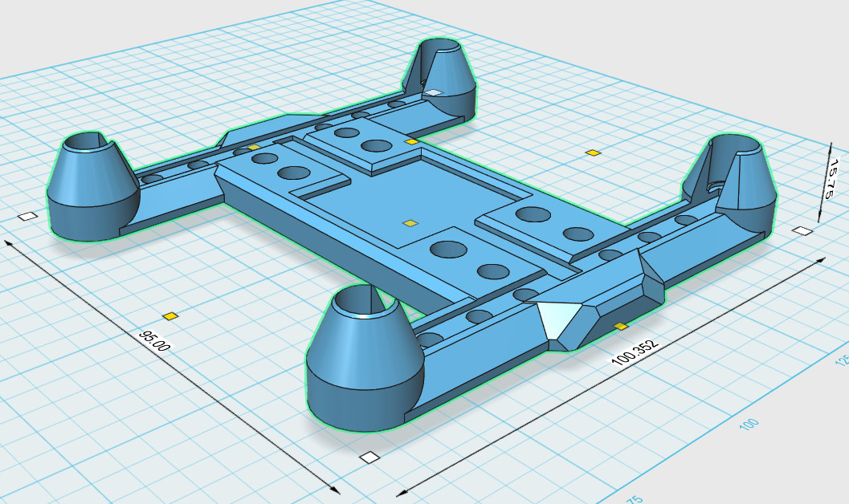This screenshot has height=504, width=849.
Task: Select the front cone-shaped foot of the model
Action: click(x=365, y=358)
